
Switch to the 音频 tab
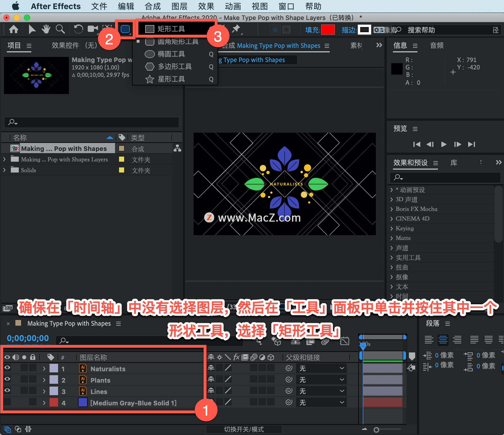point(437,46)
